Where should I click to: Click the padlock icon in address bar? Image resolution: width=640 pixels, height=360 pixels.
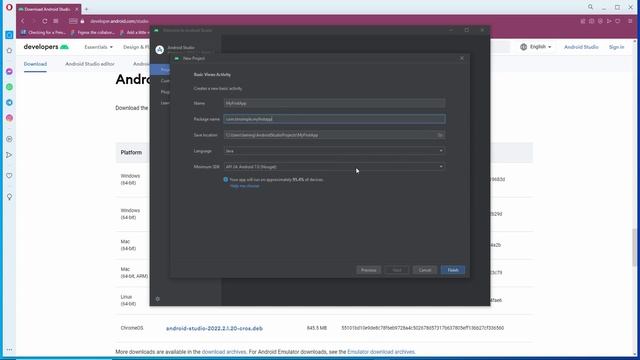coord(82,21)
